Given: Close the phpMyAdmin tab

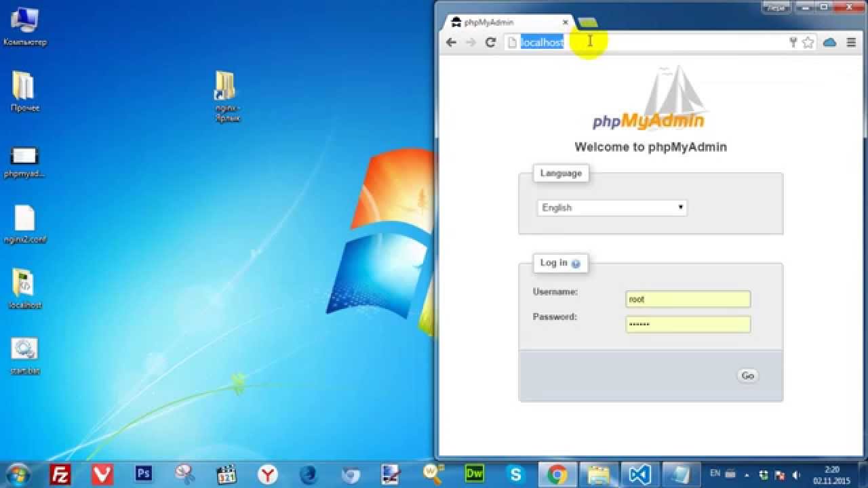Looking at the screenshot, I should [x=565, y=22].
